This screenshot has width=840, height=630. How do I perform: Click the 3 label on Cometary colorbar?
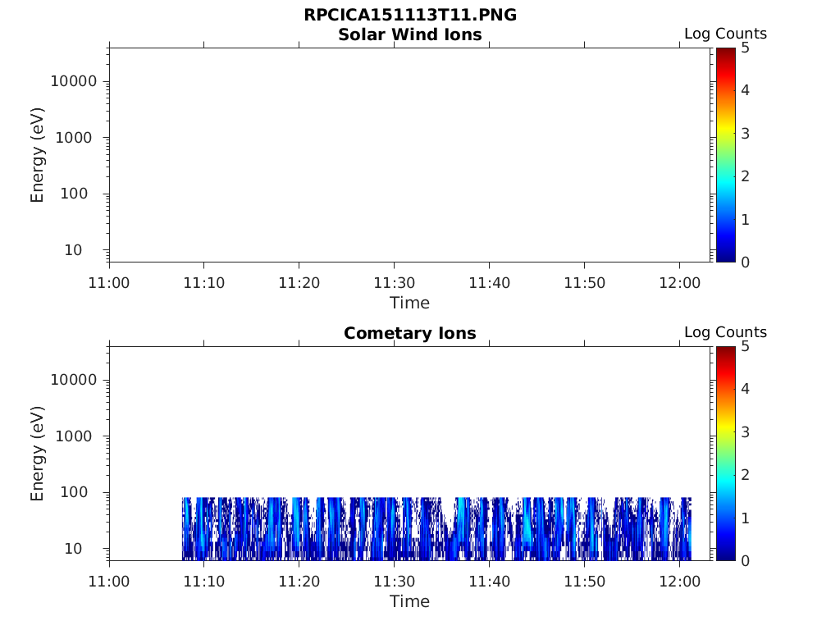tap(745, 431)
